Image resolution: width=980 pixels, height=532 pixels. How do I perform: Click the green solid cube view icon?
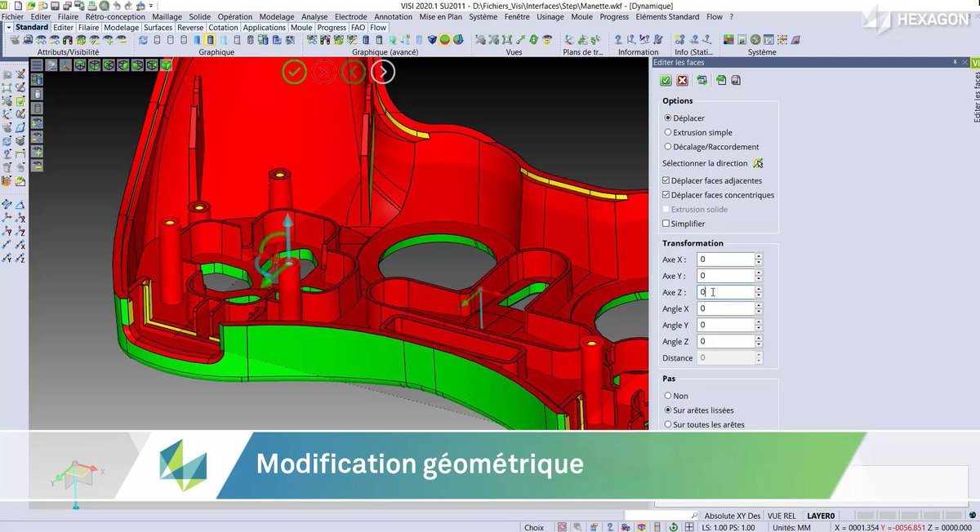tap(167, 64)
